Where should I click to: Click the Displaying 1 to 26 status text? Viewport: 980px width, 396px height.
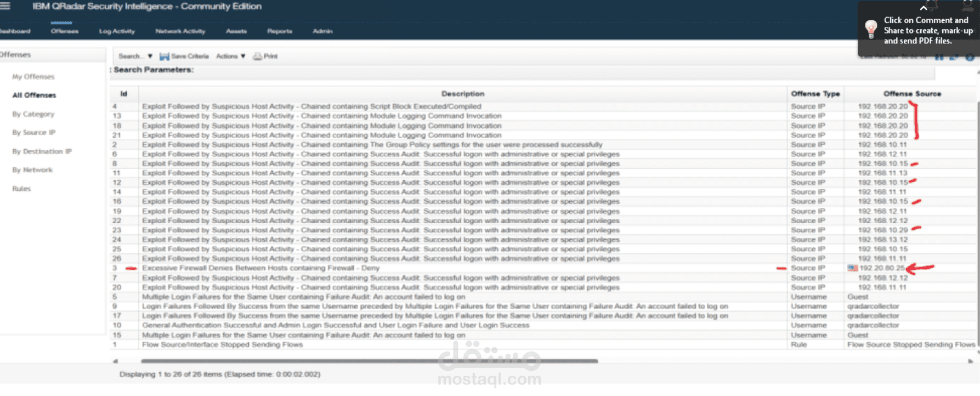(x=220, y=374)
